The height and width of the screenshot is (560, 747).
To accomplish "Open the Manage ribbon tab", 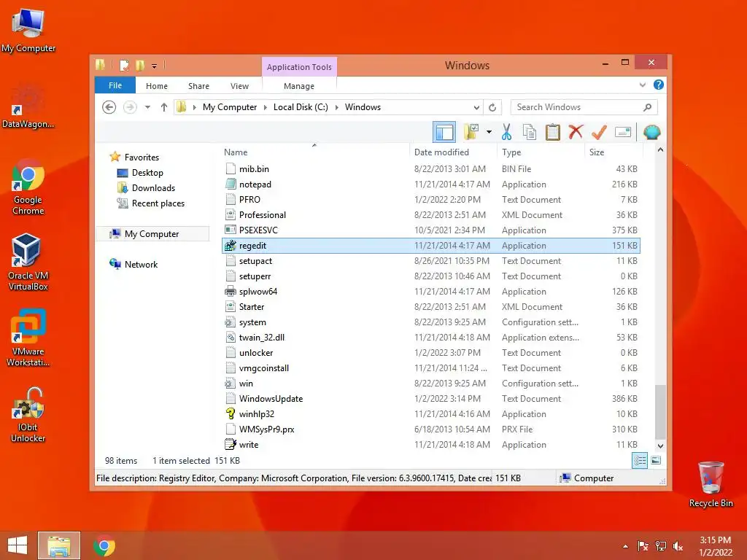I will (299, 86).
